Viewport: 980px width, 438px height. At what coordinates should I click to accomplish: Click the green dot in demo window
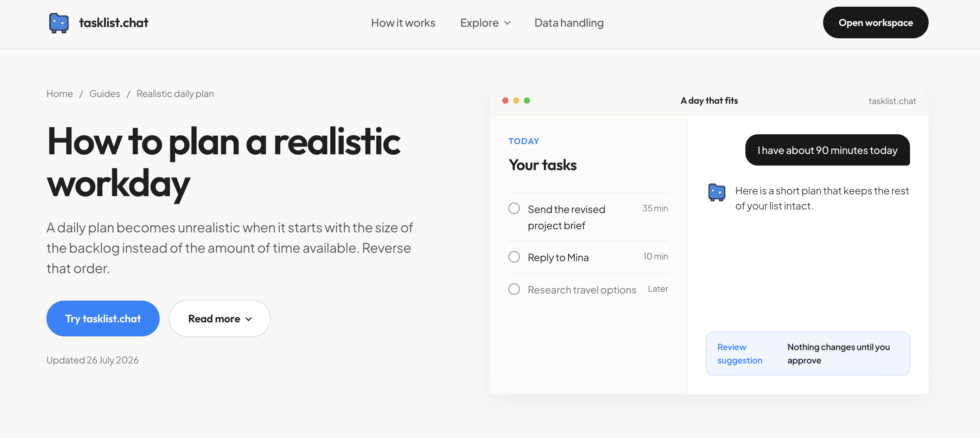tap(527, 101)
